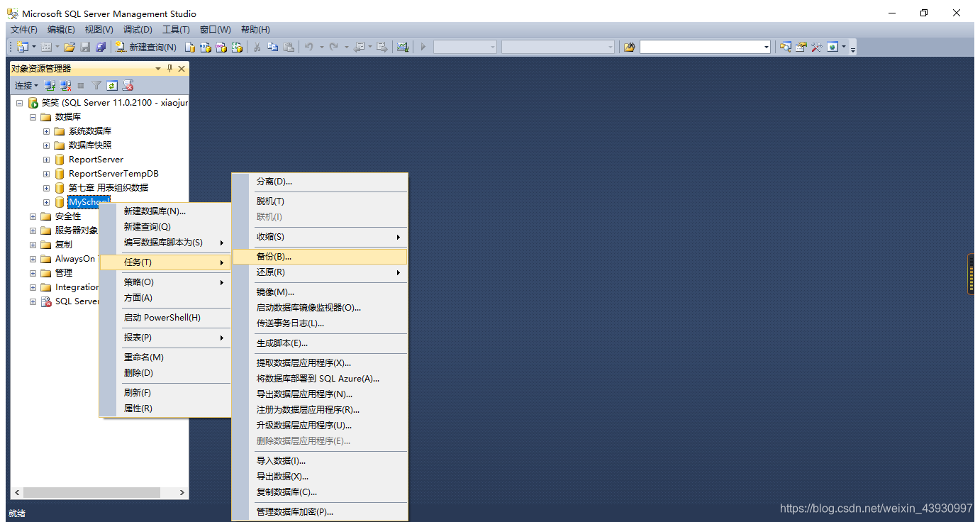The image size is (980, 522).
Task: Click the Open File folder icon
Action: tap(69, 47)
